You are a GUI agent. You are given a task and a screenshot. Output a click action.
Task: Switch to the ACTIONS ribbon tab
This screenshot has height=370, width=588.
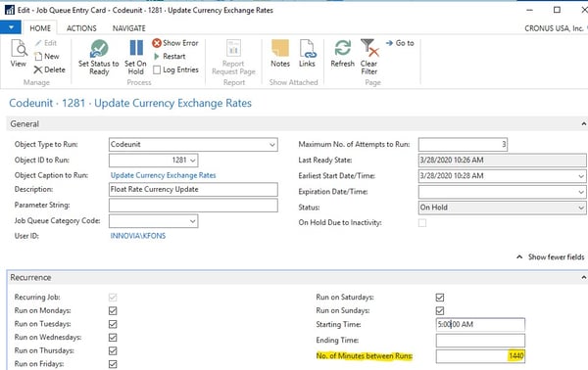pos(81,28)
